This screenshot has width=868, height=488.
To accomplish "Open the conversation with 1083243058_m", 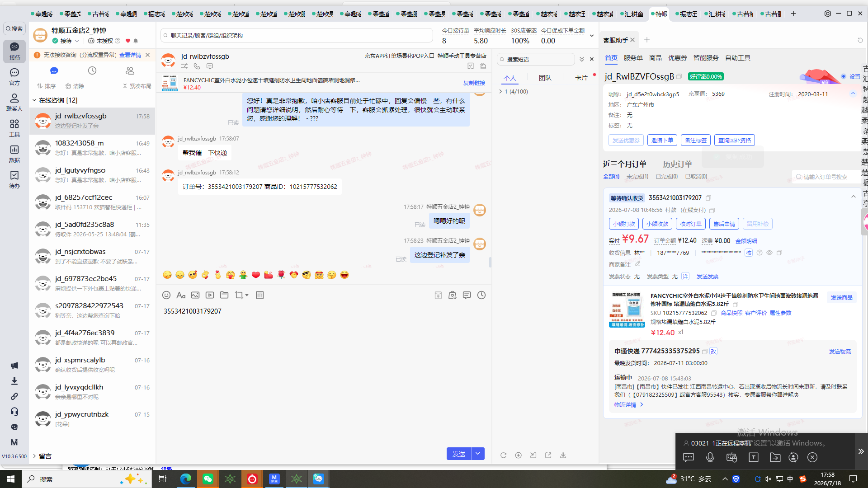I will 92,148.
